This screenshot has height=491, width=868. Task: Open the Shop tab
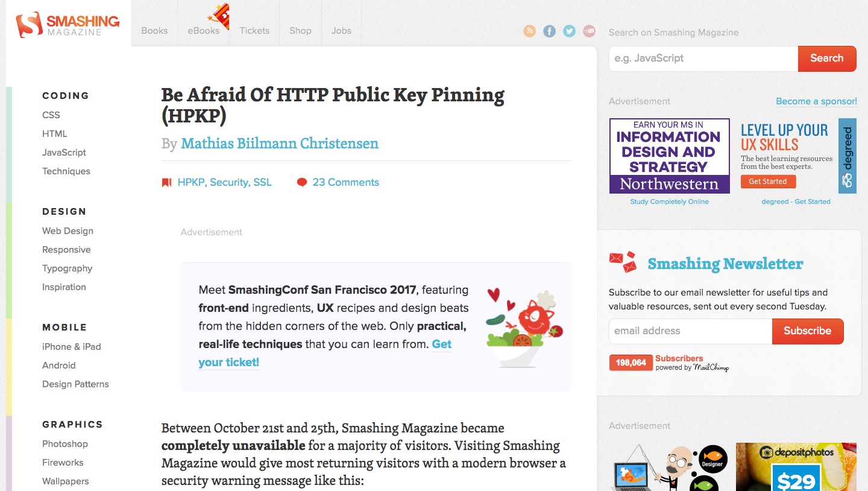coord(300,30)
